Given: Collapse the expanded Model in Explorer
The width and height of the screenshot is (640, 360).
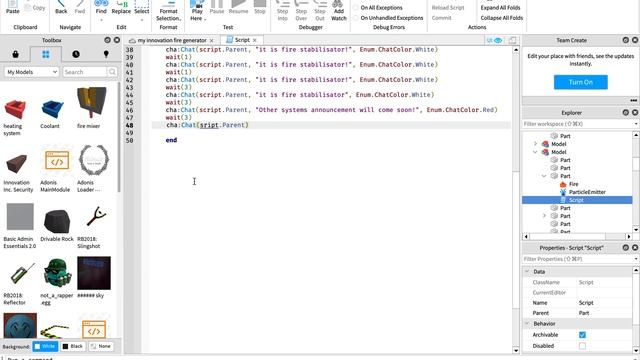Looking at the screenshot, I should 535,152.
